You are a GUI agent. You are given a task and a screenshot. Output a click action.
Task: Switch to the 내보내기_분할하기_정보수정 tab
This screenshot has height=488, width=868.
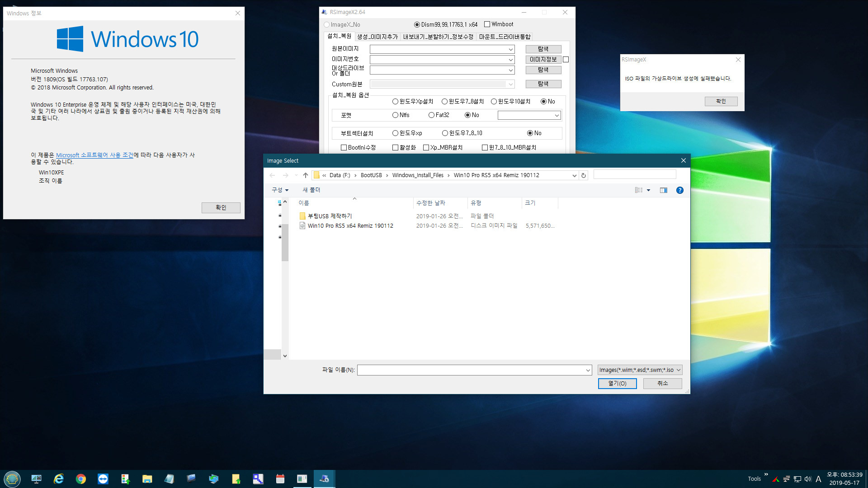[x=438, y=37]
